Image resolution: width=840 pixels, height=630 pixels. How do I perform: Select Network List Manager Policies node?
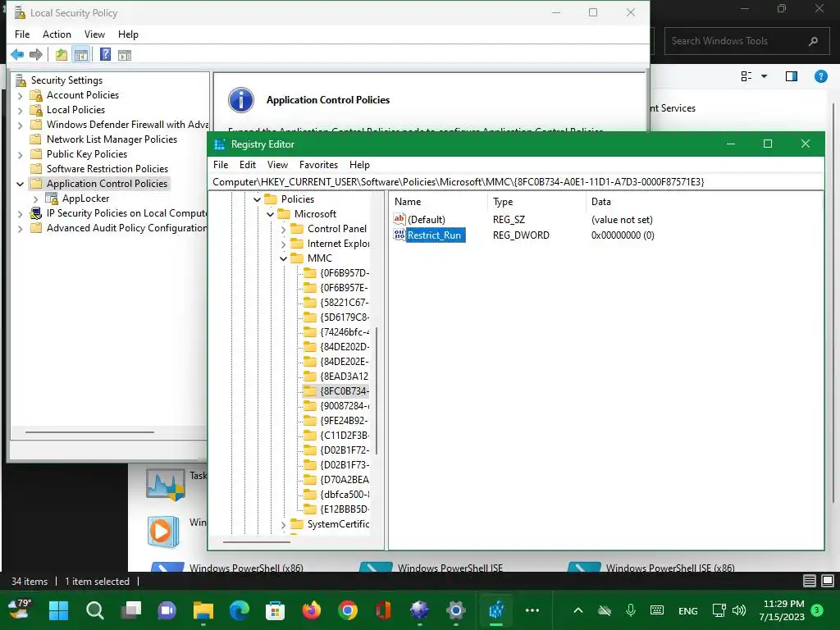[x=112, y=139]
